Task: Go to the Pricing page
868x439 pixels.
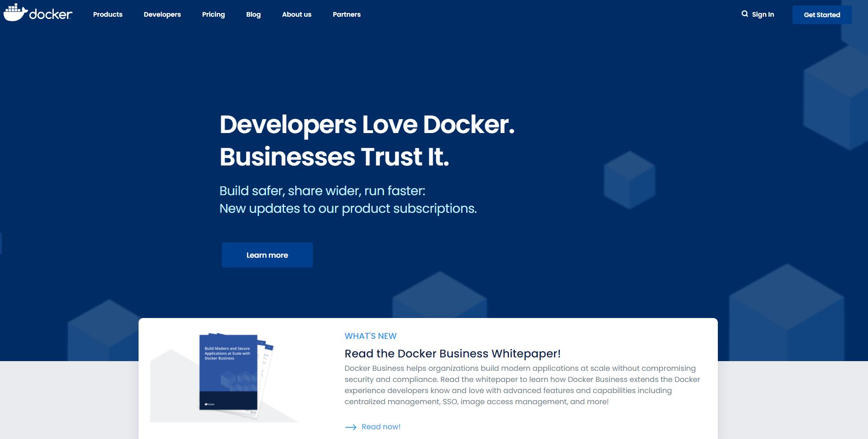Action: 213,14
